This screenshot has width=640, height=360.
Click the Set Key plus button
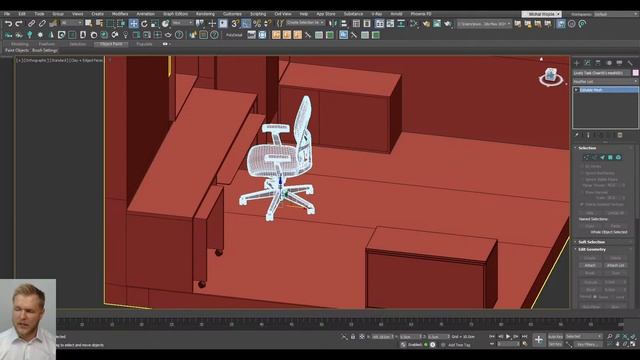pos(539,340)
